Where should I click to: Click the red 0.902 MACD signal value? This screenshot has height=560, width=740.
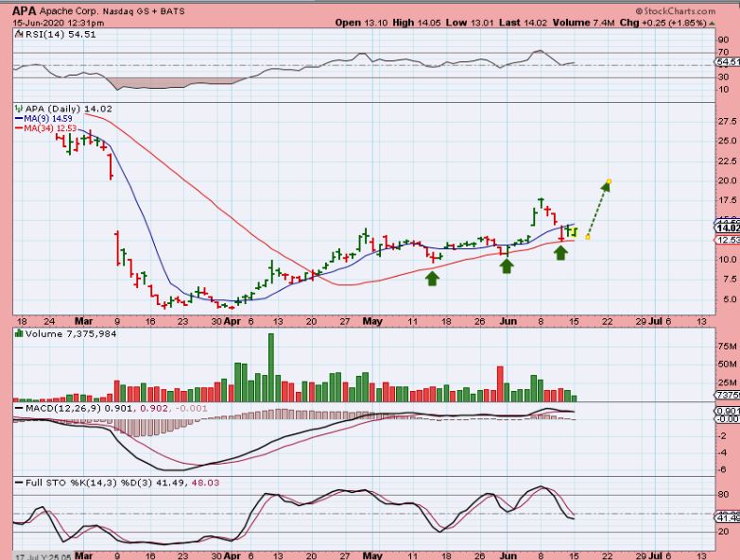(x=153, y=408)
